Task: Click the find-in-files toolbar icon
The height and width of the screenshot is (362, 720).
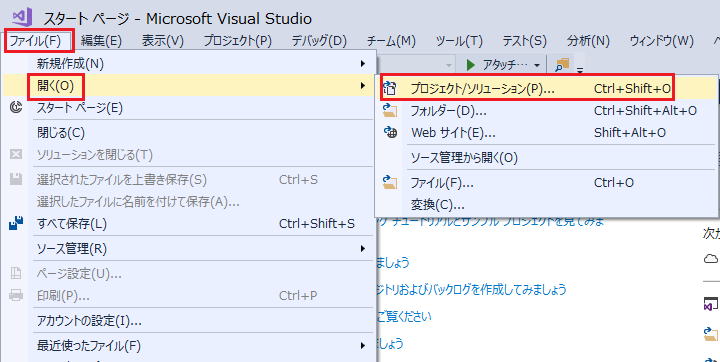Action: [562, 65]
